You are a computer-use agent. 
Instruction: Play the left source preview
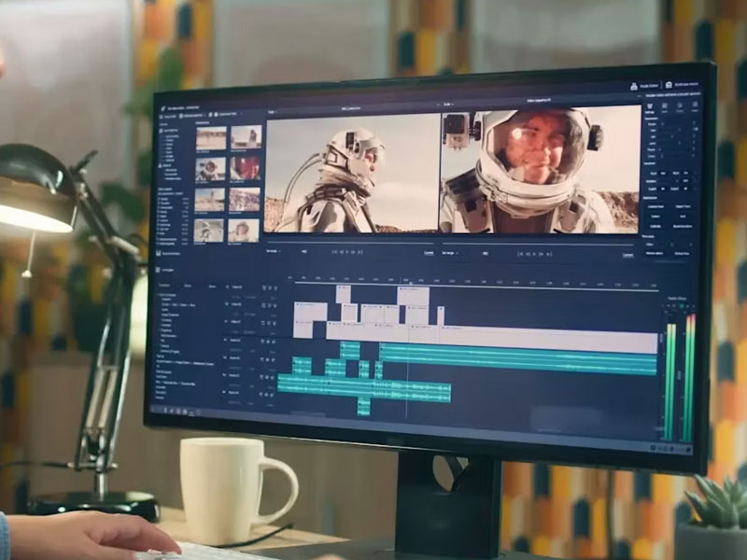(346, 252)
